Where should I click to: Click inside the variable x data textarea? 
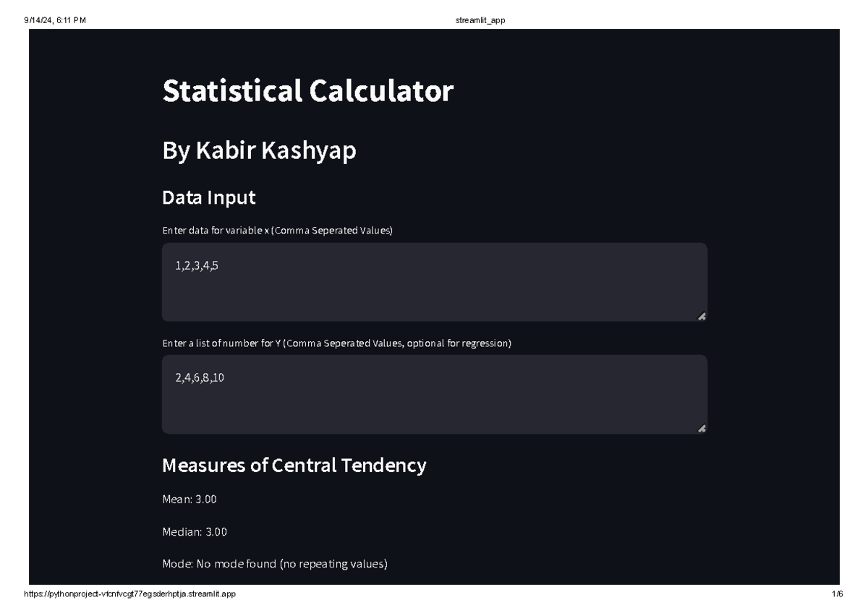pyautogui.click(x=434, y=280)
